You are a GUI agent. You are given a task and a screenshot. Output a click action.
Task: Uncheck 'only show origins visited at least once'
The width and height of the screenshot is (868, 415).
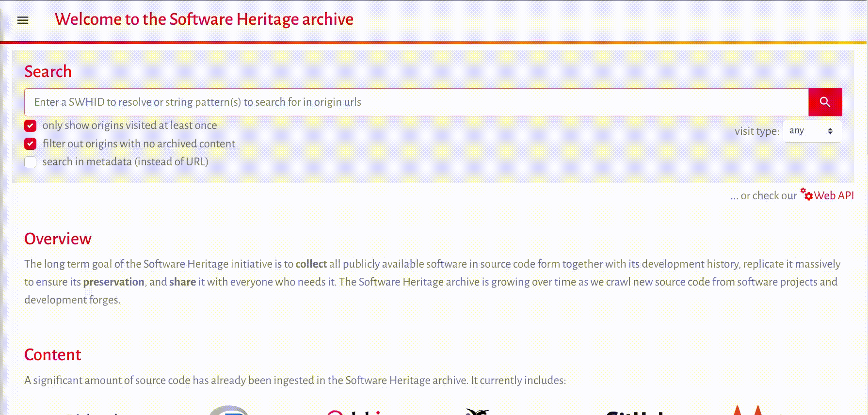click(31, 126)
